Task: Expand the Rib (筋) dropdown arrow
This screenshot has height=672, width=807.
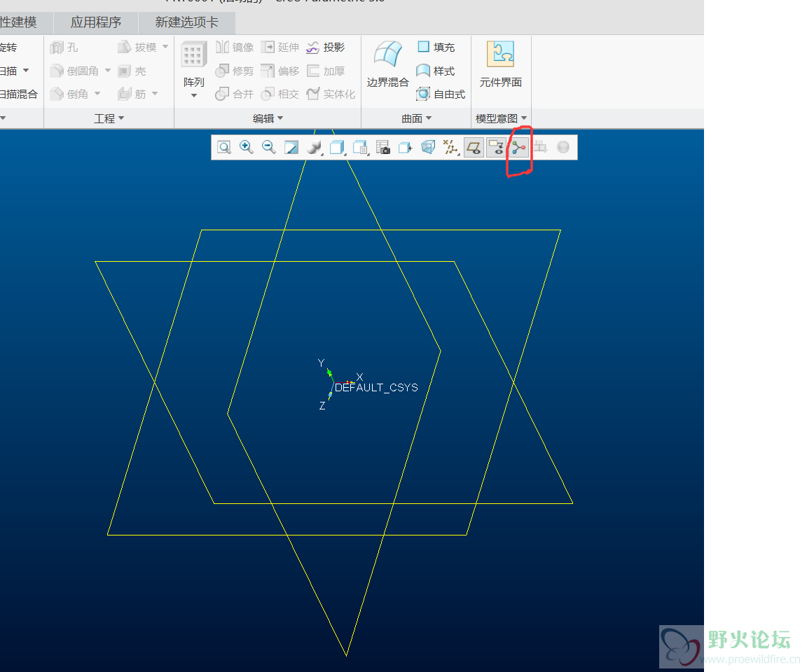Action: [x=155, y=94]
